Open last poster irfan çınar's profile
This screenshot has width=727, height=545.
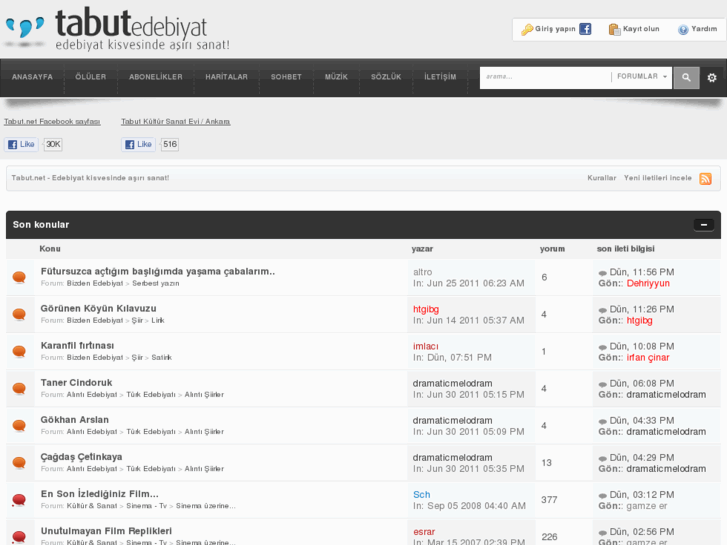[x=648, y=358]
